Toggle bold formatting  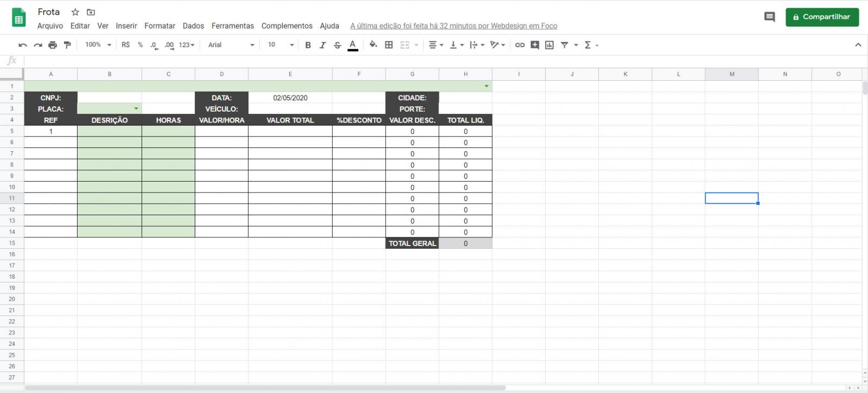point(308,45)
